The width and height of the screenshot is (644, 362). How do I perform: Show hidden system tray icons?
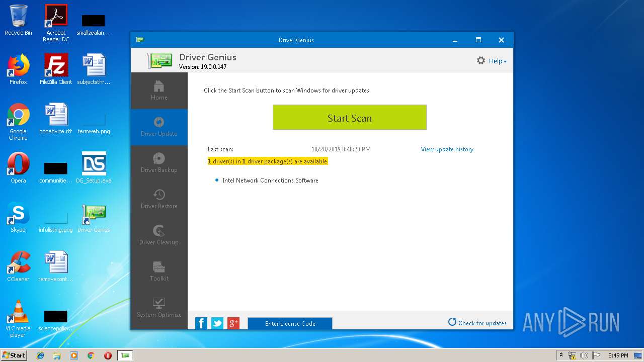tap(561, 355)
